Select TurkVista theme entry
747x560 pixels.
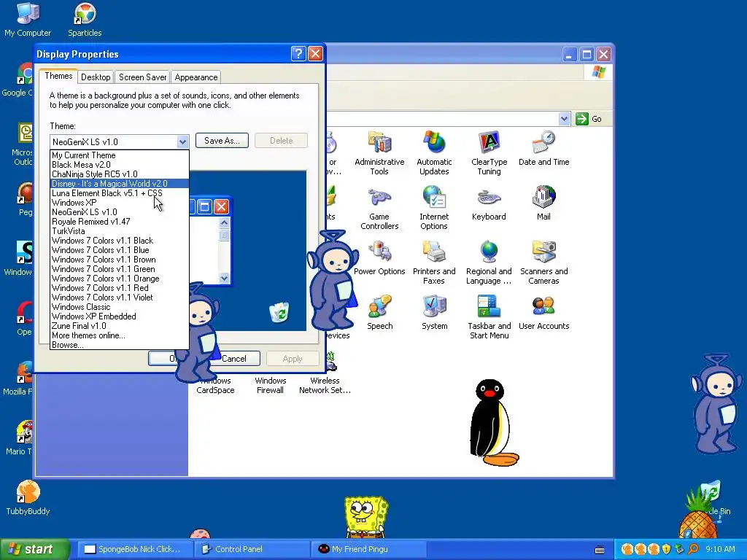coord(119,231)
